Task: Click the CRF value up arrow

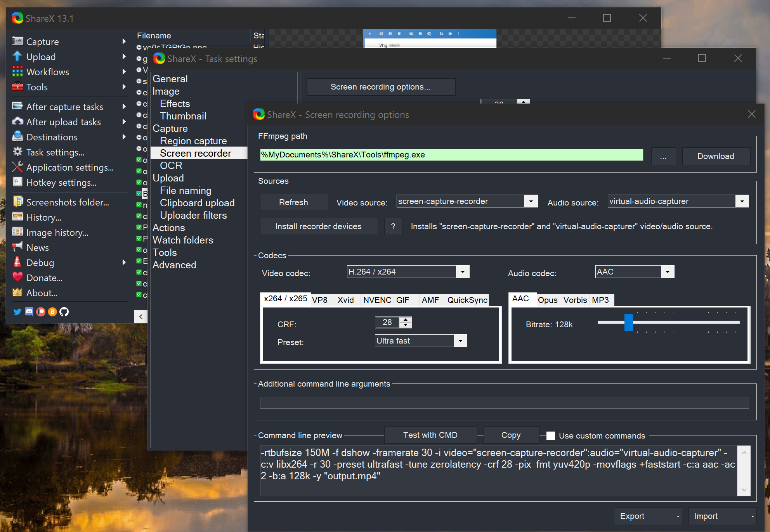Action: pyautogui.click(x=406, y=320)
